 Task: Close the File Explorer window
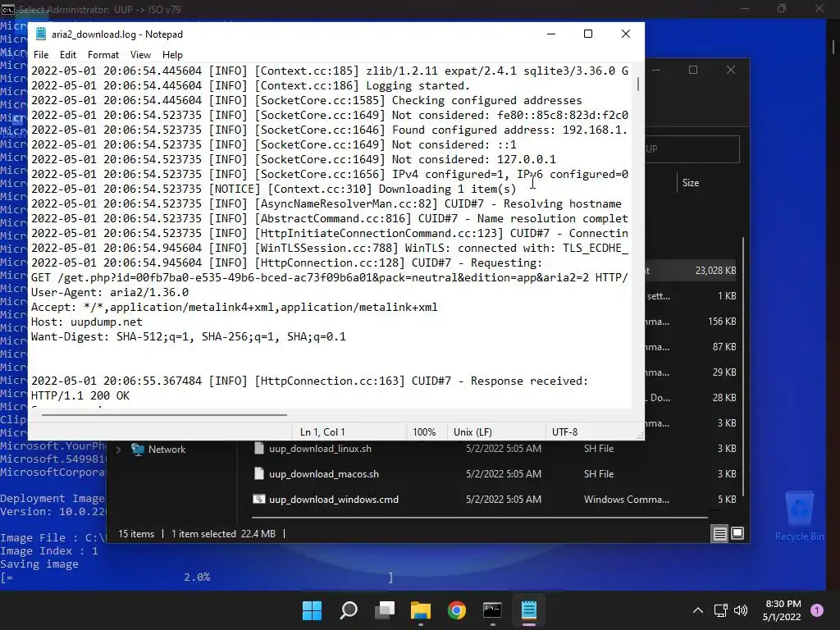[731, 71]
